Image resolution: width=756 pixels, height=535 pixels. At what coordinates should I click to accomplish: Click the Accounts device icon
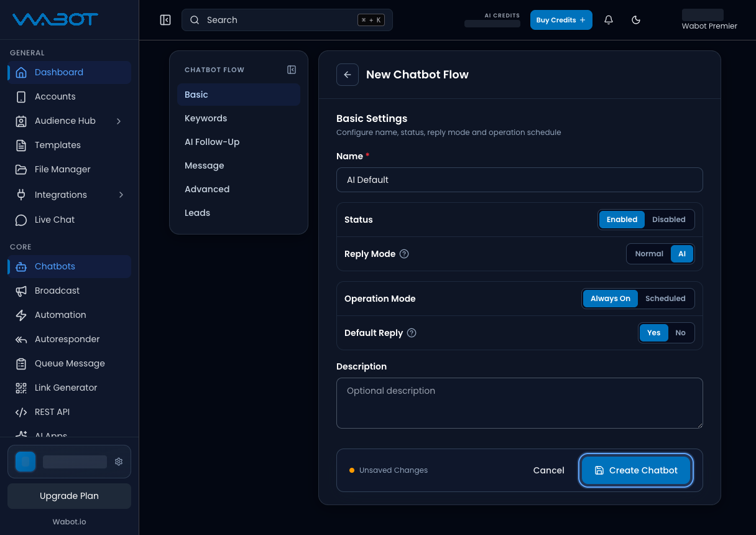point(21,96)
